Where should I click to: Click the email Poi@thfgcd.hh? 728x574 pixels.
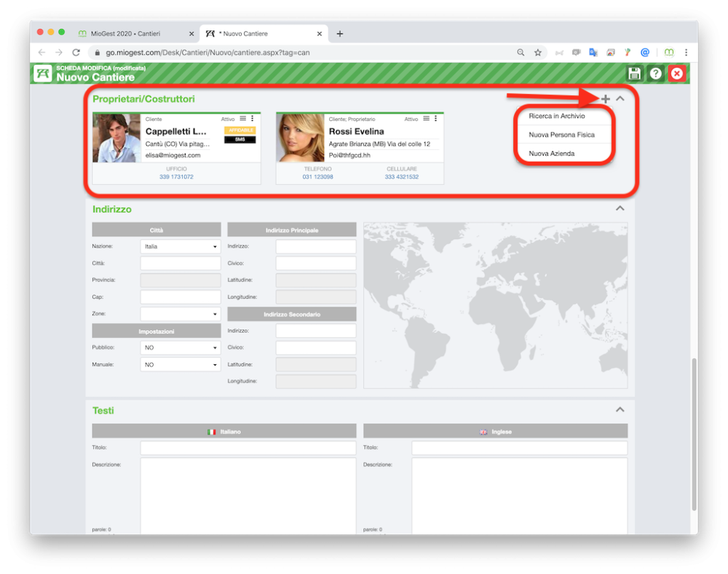(349, 155)
